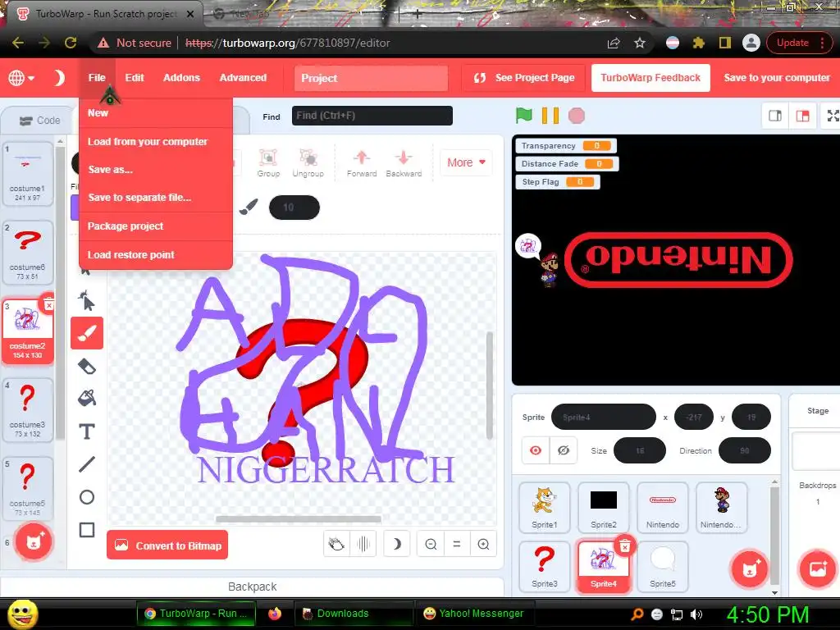The width and height of the screenshot is (840, 630).
Task: Choose Package project menu entry
Action: pos(156,226)
